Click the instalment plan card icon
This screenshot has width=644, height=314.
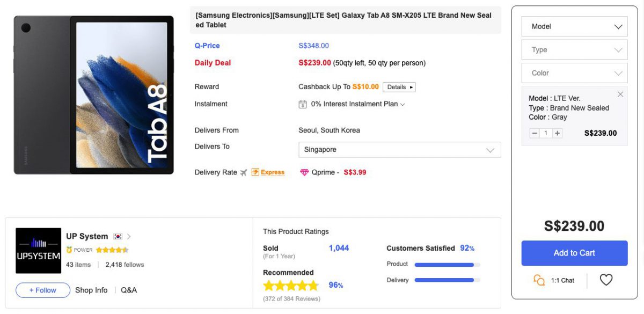(303, 104)
